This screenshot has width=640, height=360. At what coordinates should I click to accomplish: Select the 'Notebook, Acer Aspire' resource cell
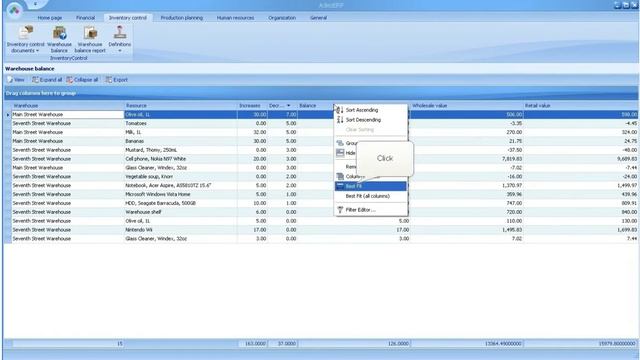[181, 185]
